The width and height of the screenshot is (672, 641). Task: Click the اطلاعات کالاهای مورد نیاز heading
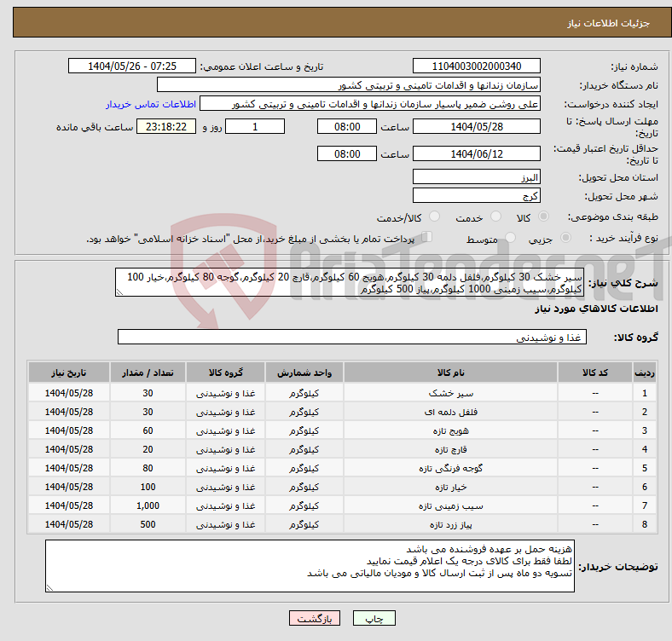click(596, 309)
